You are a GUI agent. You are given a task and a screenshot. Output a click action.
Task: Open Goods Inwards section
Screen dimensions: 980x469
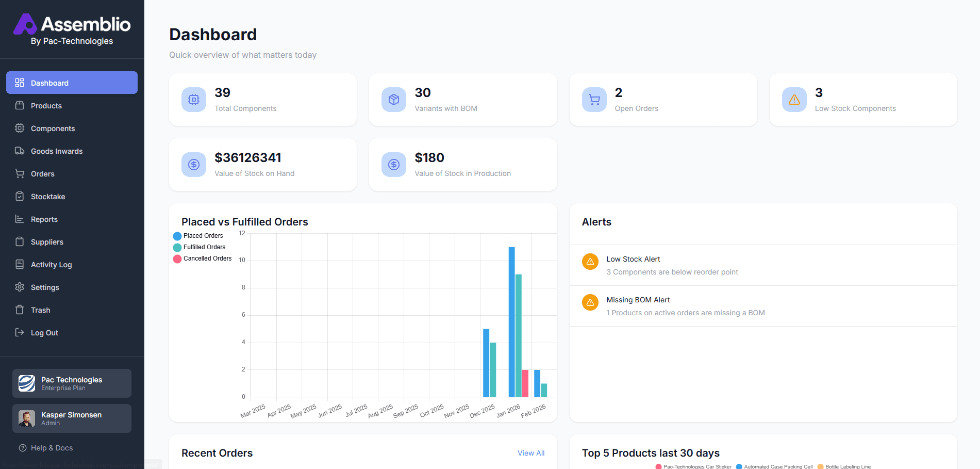coord(72,151)
